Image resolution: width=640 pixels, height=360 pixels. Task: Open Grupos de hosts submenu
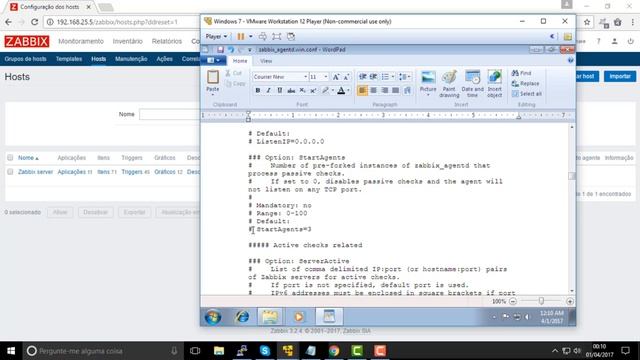tap(25, 59)
